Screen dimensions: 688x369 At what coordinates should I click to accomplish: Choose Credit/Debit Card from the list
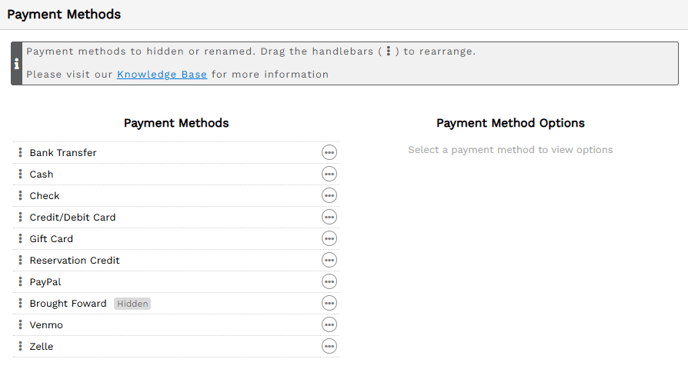point(176,217)
